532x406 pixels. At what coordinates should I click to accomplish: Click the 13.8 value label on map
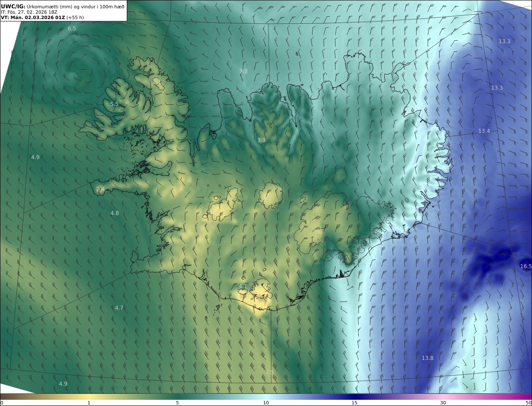(427, 358)
